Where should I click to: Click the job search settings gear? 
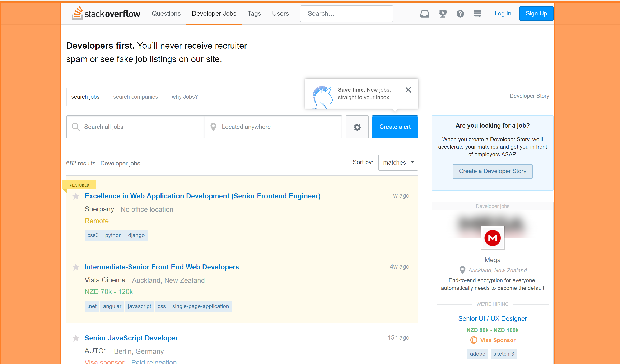(x=357, y=127)
